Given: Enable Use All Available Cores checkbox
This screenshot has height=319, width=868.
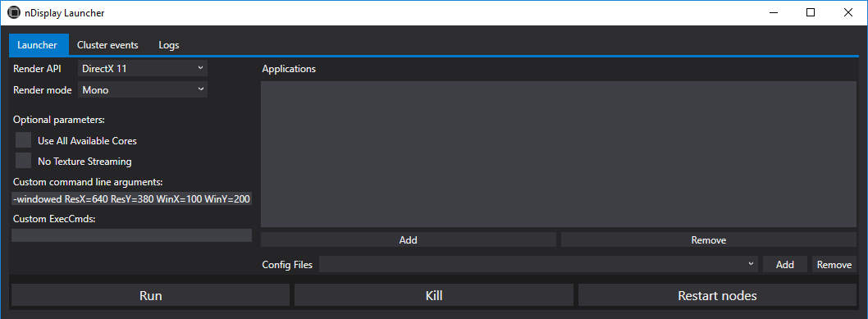Looking at the screenshot, I should pyautogui.click(x=23, y=140).
